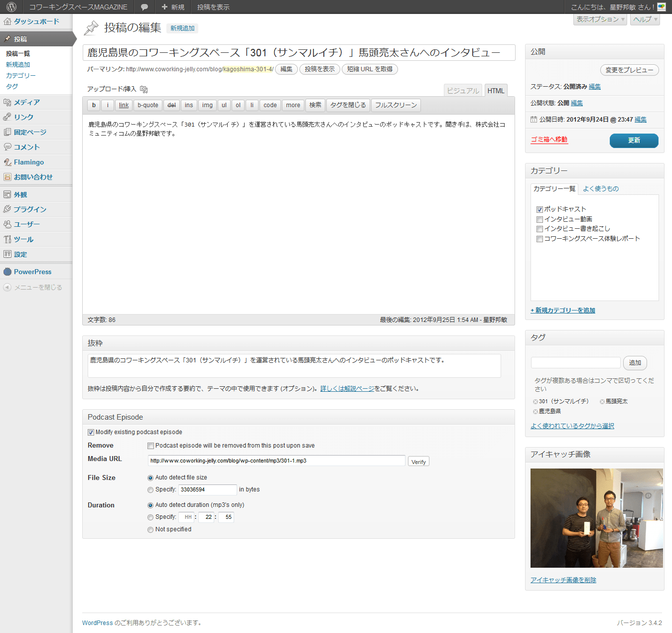Click the Posts pushpin icon in sidebar
The width and height of the screenshot is (672, 633).
[x=7, y=39]
